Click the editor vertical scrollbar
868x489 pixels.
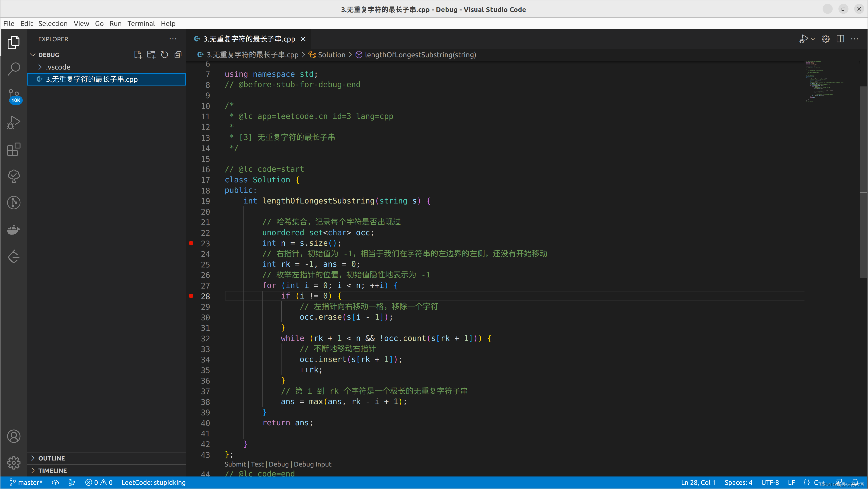863,182
